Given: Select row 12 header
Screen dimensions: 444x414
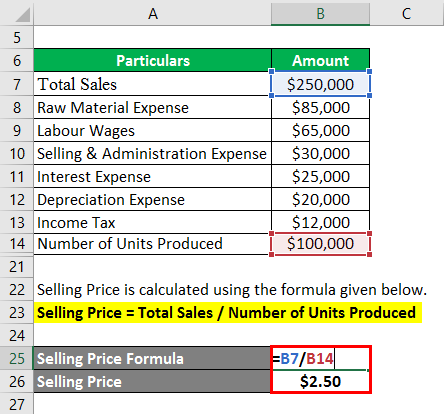Looking at the screenshot, I should click(x=17, y=199).
